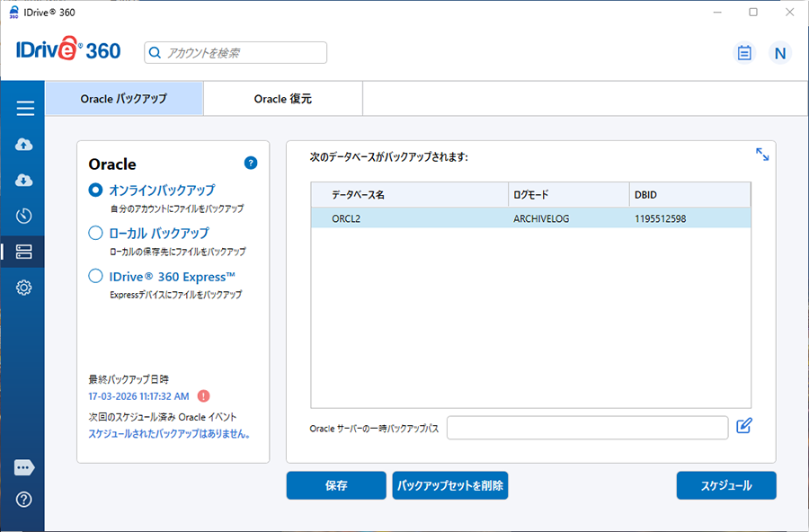Choose ローカル バックアップ radio option
The image size is (809, 532).
point(96,234)
